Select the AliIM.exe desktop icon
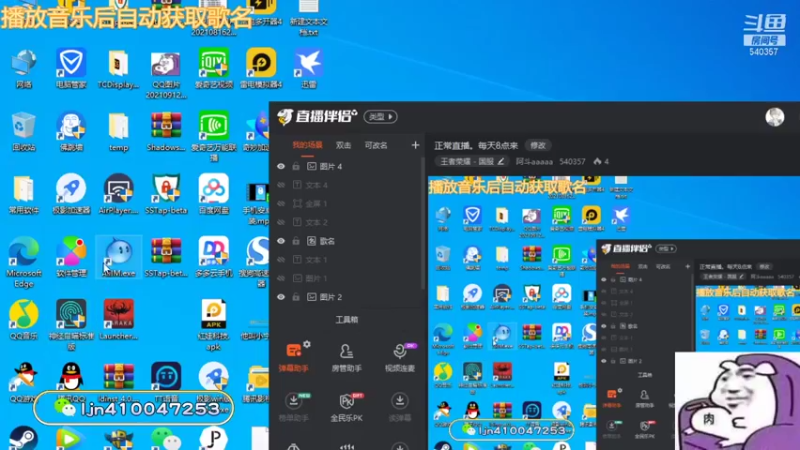The image size is (800, 450). tap(118, 257)
